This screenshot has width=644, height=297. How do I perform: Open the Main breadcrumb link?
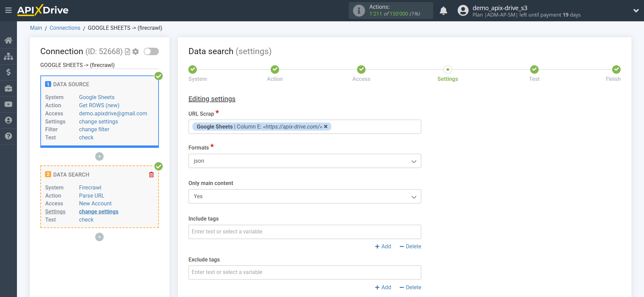pyautogui.click(x=36, y=28)
